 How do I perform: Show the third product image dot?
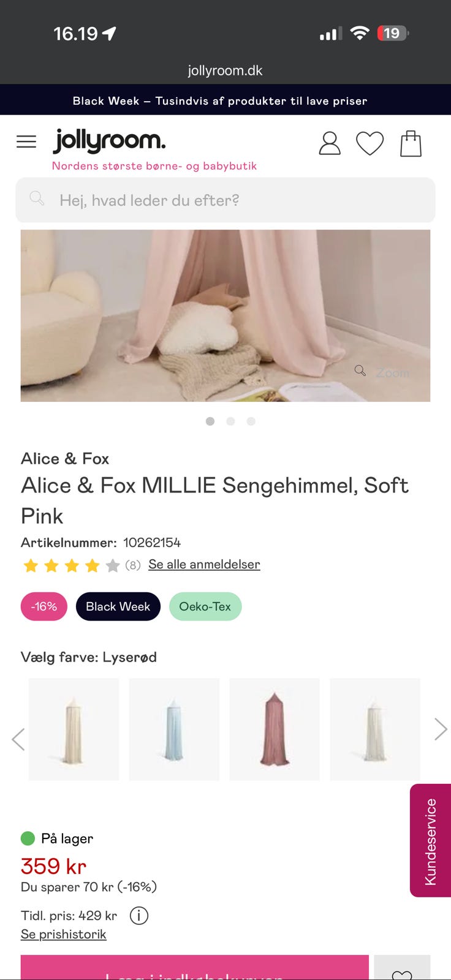(251, 421)
